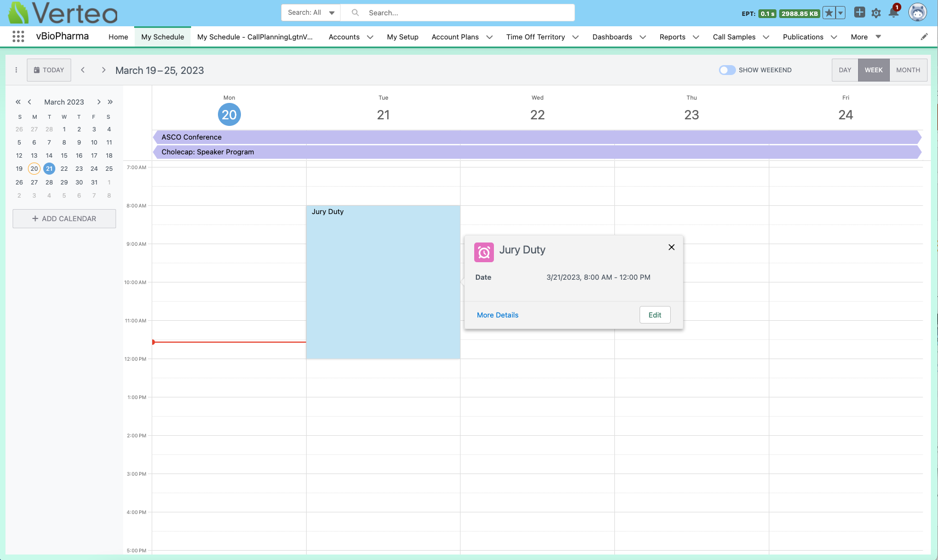Click the notifications bell icon
This screenshot has height=560, width=938.
tap(894, 13)
